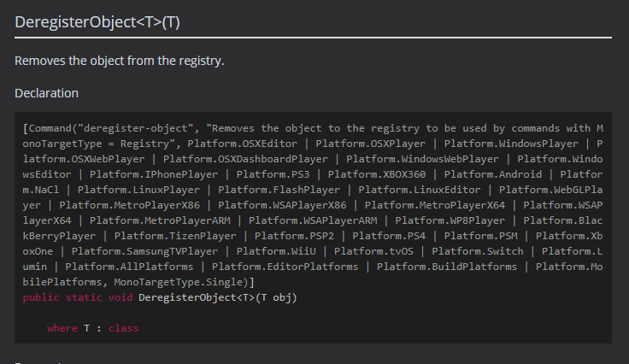Click the DeregisterObject<T>(T obj) method signature
629x364 pixels.
tap(218, 297)
